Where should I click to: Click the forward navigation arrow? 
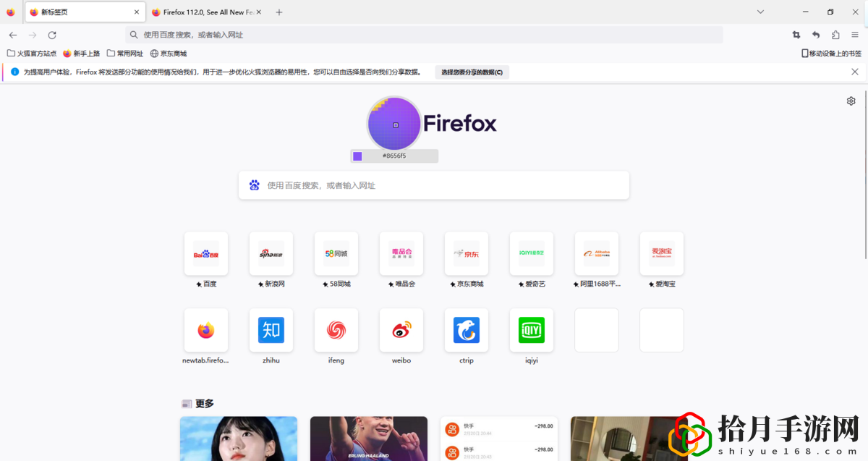pos(33,35)
